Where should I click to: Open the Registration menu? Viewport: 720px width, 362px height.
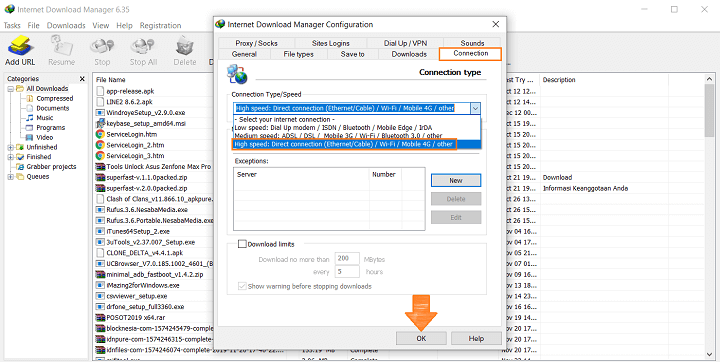[160, 25]
